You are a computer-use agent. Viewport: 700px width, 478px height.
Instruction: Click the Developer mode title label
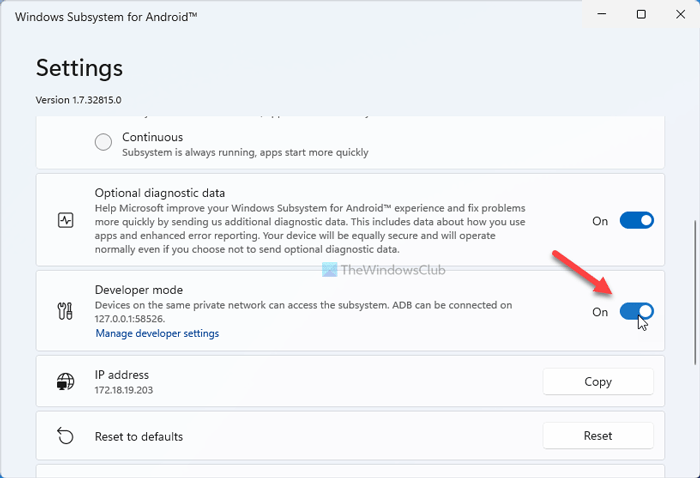(x=138, y=290)
